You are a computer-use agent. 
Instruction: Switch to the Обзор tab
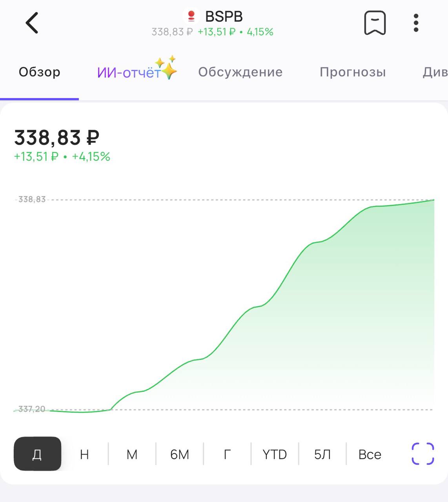(x=39, y=72)
